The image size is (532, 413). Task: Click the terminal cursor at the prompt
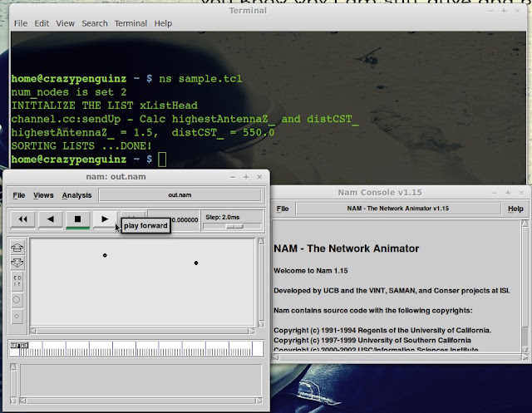click(x=162, y=160)
